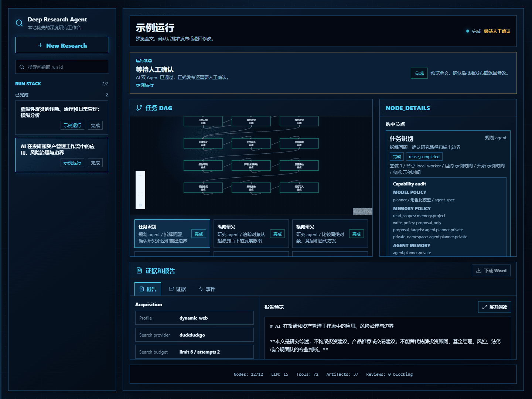Click the 报告预览 heading
The width and height of the screenshot is (532, 399).
pyautogui.click(x=274, y=307)
